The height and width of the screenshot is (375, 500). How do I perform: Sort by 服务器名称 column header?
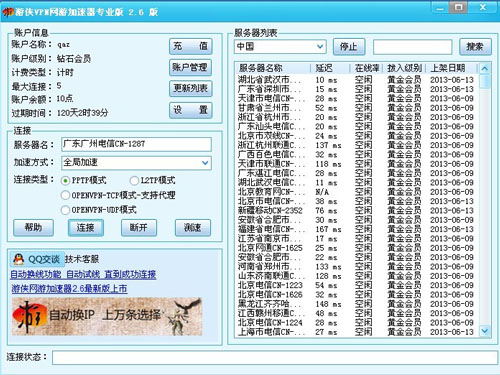273,68
